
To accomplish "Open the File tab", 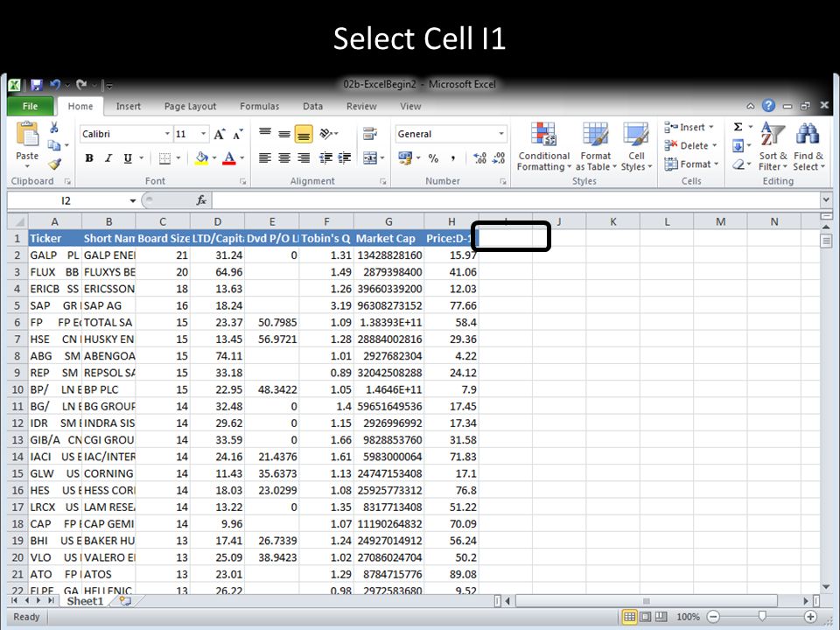I will (30, 106).
